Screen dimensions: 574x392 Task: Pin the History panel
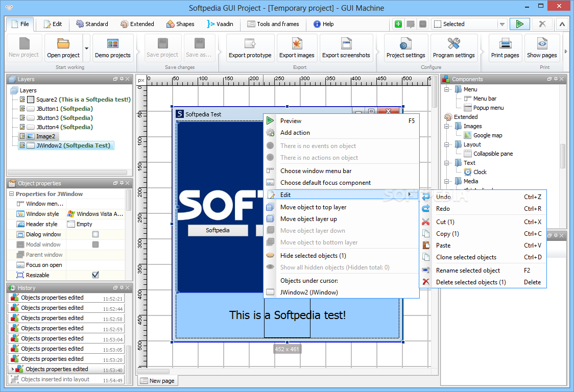pos(122,288)
